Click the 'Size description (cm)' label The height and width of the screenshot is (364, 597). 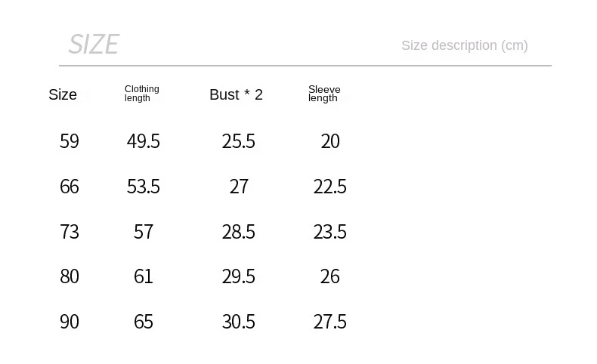[465, 45]
